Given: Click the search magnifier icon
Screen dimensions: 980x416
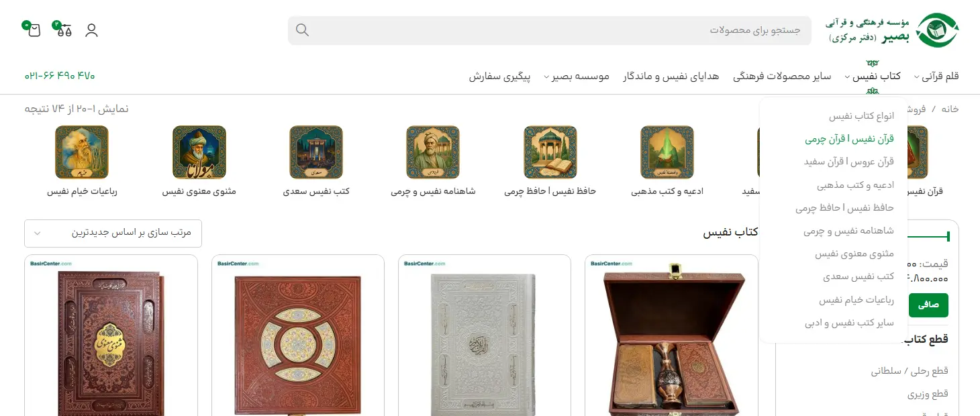Looking at the screenshot, I should tap(303, 30).
